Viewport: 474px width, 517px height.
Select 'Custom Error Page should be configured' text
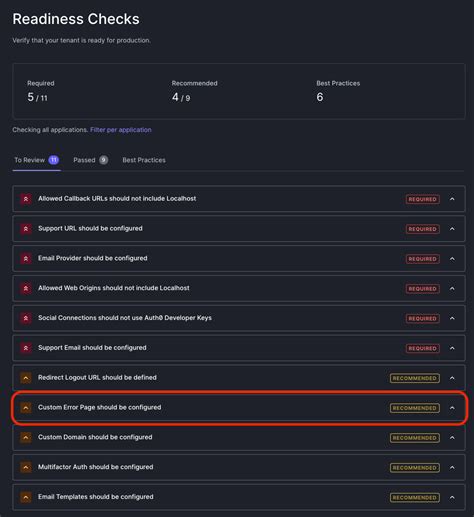[100, 407]
